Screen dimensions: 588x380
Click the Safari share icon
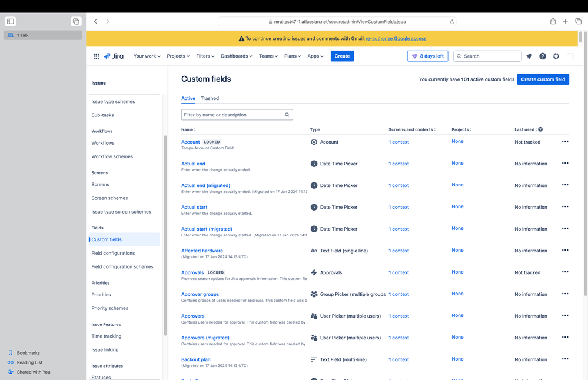[553, 21]
